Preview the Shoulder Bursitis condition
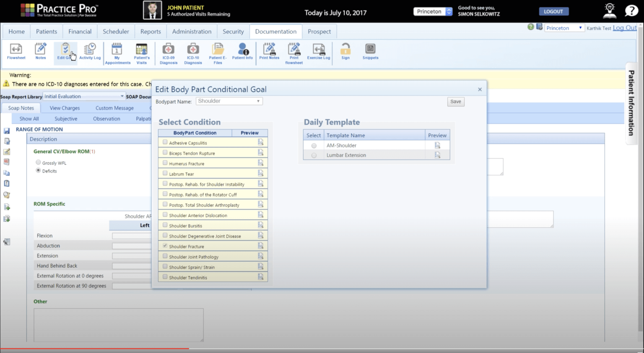The height and width of the screenshot is (353, 644). 260,225
